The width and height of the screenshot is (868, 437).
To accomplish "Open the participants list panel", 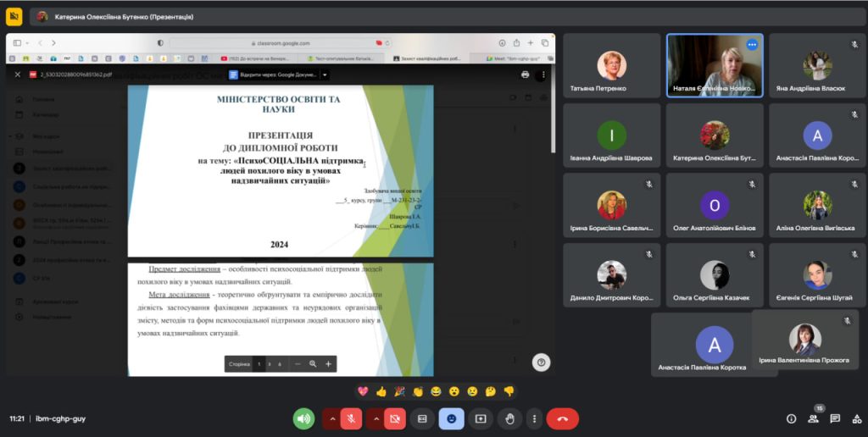I will click(x=815, y=418).
